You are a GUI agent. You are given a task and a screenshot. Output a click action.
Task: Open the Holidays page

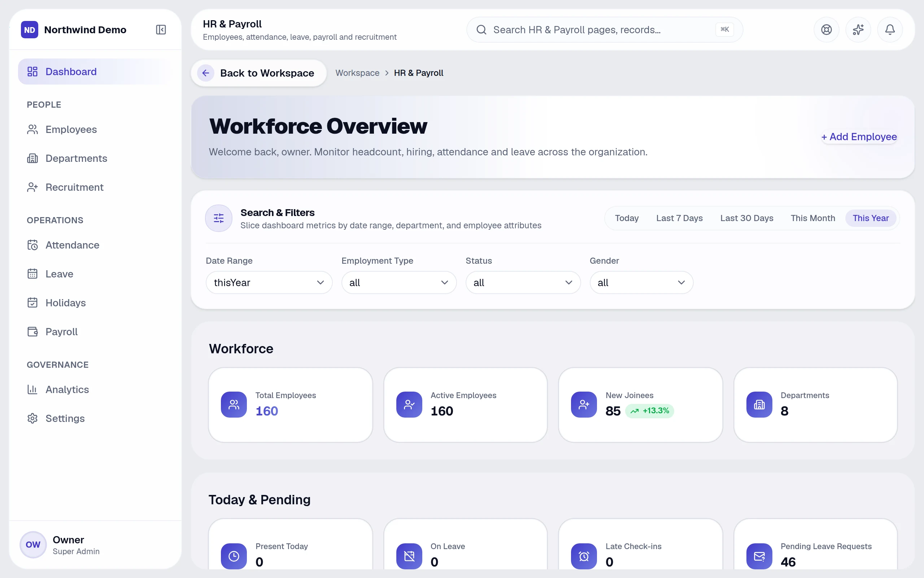point(95,303)
